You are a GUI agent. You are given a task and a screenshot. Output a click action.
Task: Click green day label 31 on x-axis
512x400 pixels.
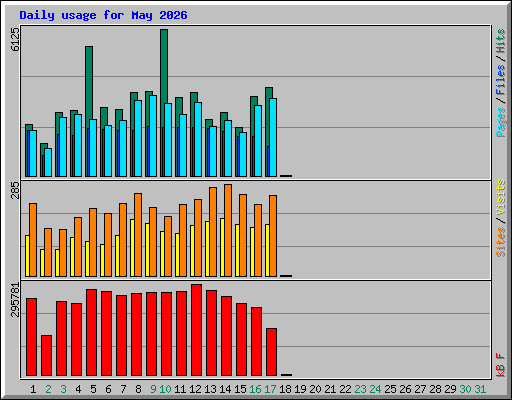(480, 389)
